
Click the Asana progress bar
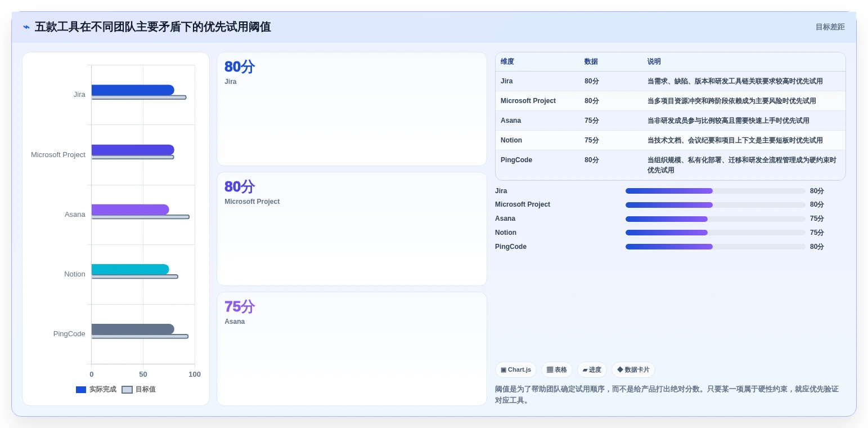(716, 219)
